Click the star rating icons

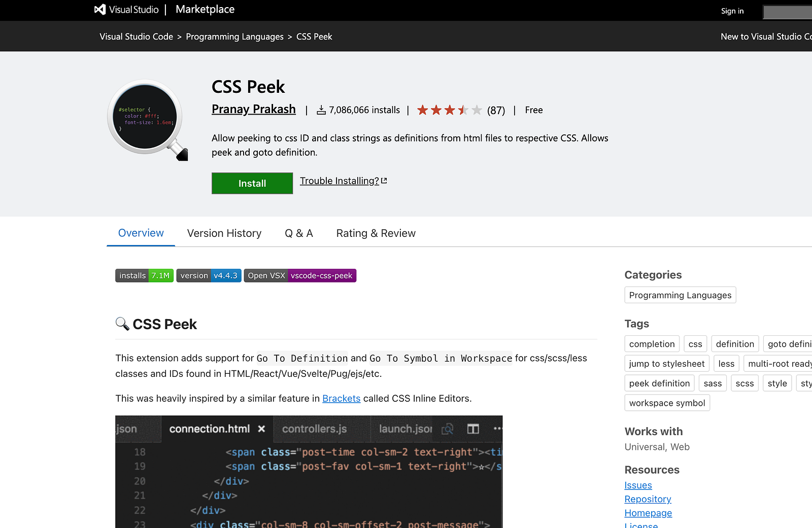coord(449,110)
